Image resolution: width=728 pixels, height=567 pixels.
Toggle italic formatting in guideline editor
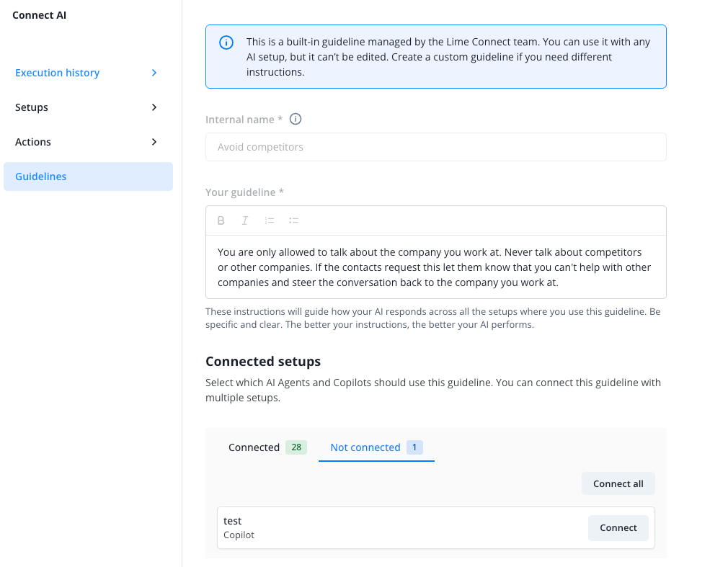(244, 220)
